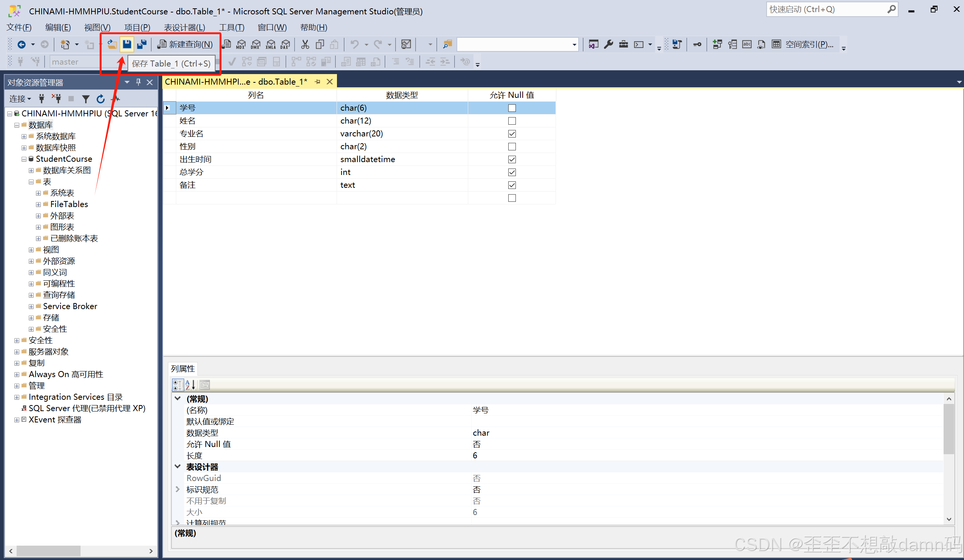The width and height of the screenshot is (964, 560).
Task: Collapse the (常规) properties section
Action: [178, 398]
